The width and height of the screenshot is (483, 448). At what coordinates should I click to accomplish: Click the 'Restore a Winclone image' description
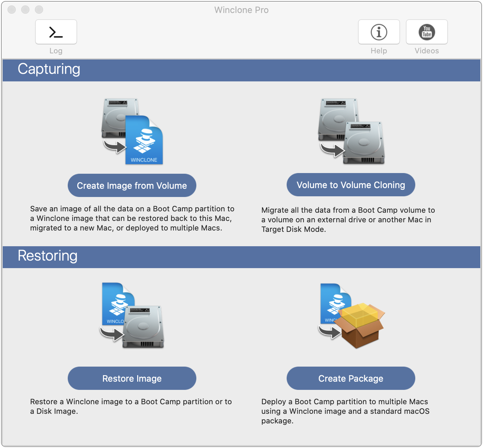pos(131,406)
